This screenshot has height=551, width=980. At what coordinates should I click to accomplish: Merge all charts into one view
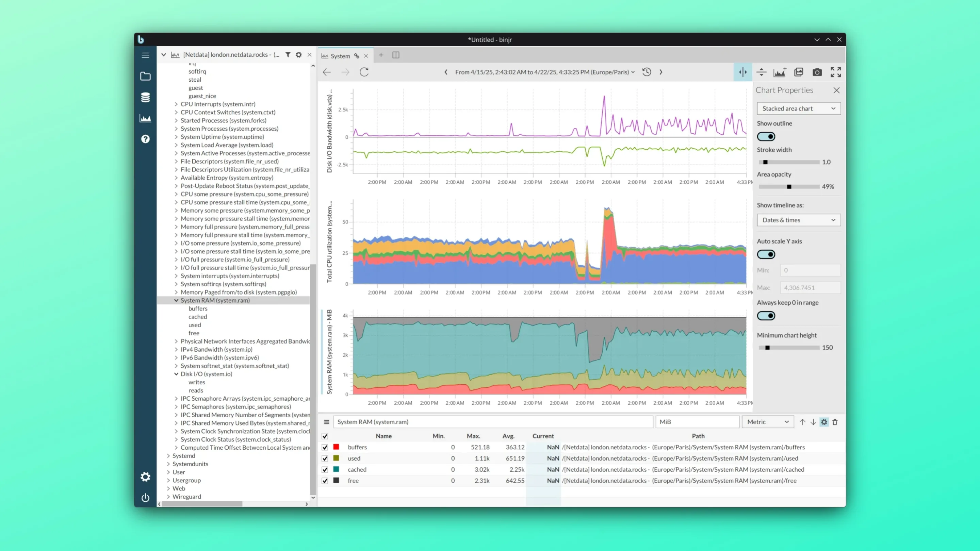pyautogui.click(x=799, y=72)
